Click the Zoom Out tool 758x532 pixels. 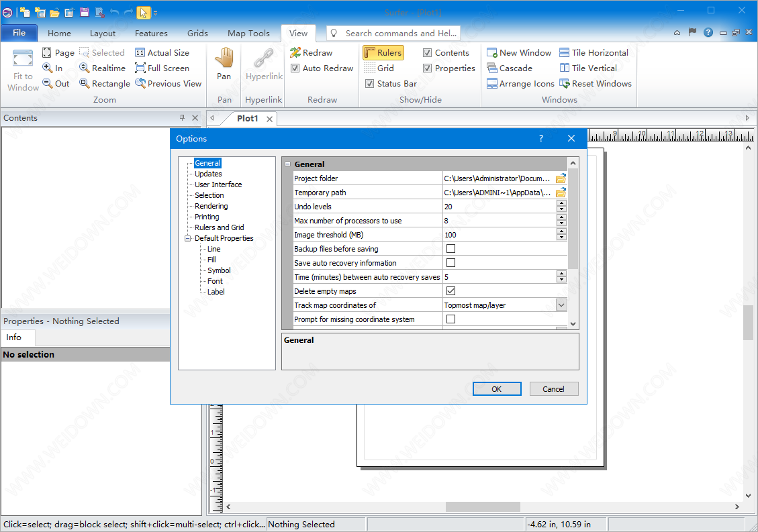(x=56, y=84)
